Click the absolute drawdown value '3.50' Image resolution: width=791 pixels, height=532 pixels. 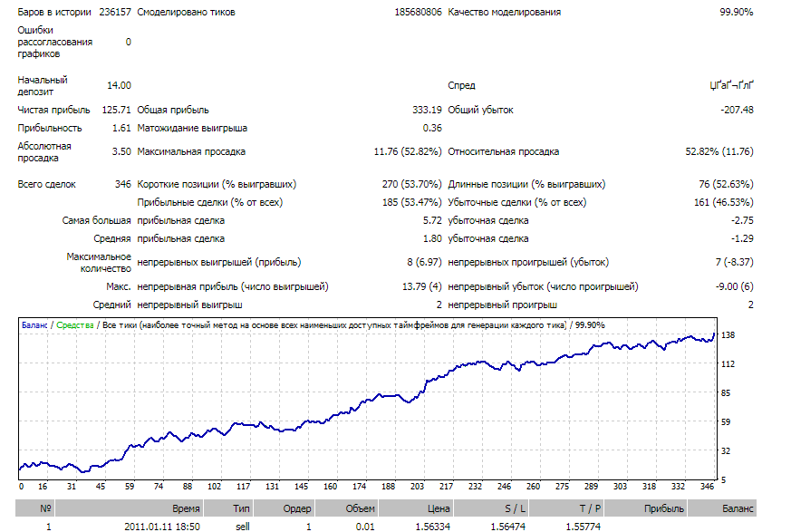121,151
